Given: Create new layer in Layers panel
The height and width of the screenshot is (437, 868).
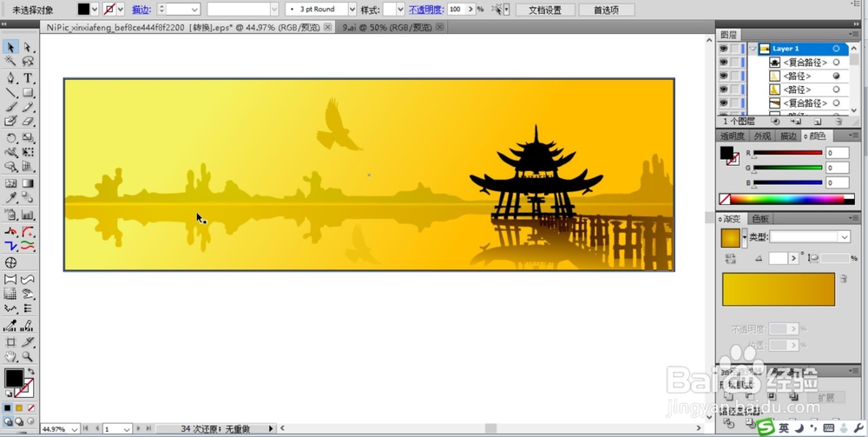Looking at the screenshot, I should pyautogui.click(x=818, y=122).
